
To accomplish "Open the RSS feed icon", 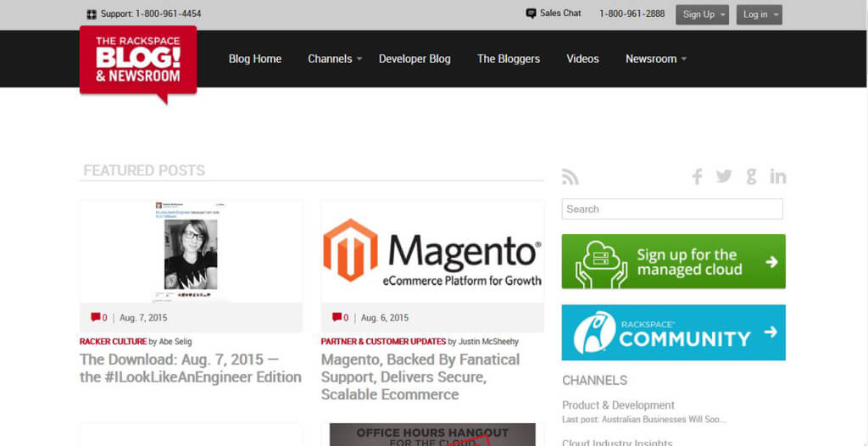I will coord(570,176).
